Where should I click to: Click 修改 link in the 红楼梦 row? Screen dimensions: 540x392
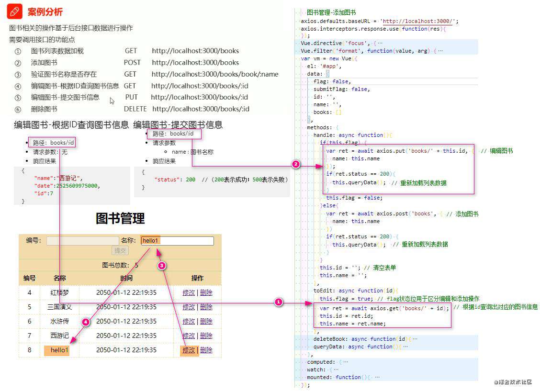pos(189,292)
